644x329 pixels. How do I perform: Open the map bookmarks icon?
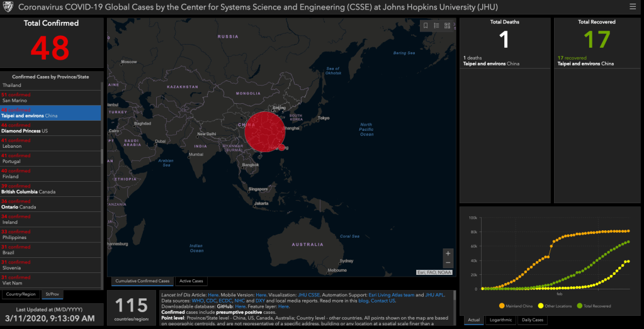point(426,26)
